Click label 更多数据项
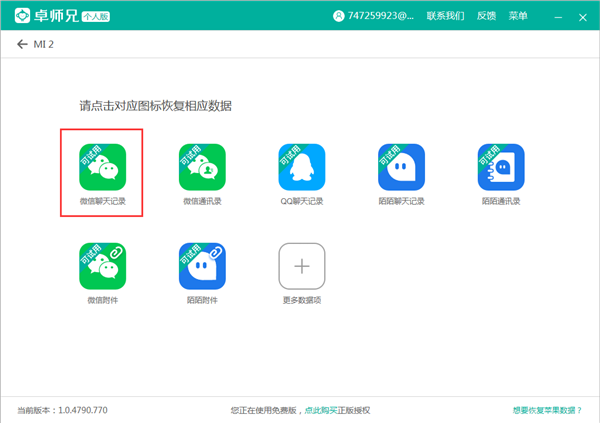600x423 pixels. [x=302, y=300]
